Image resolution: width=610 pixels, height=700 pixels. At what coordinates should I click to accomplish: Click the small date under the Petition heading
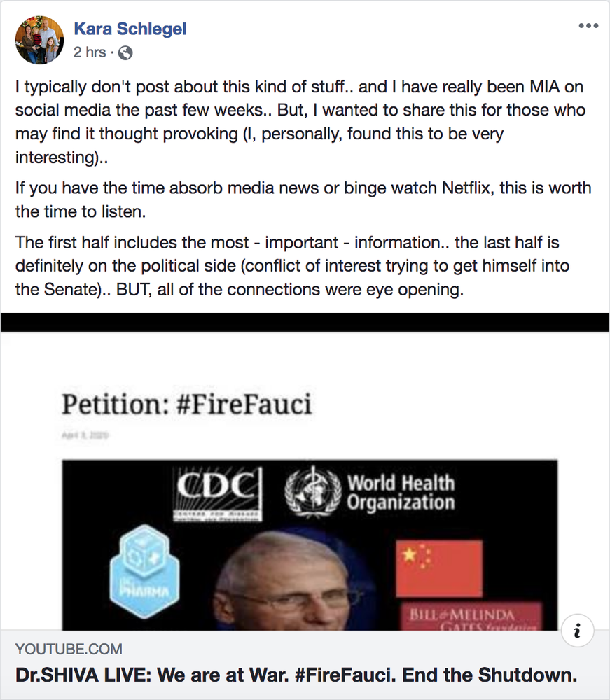click(85, 435)
